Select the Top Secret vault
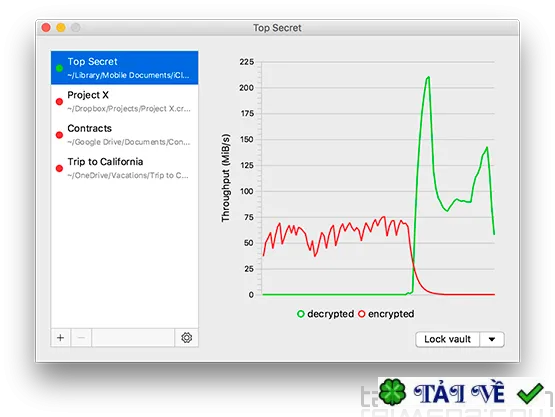 tap(125, 68)
